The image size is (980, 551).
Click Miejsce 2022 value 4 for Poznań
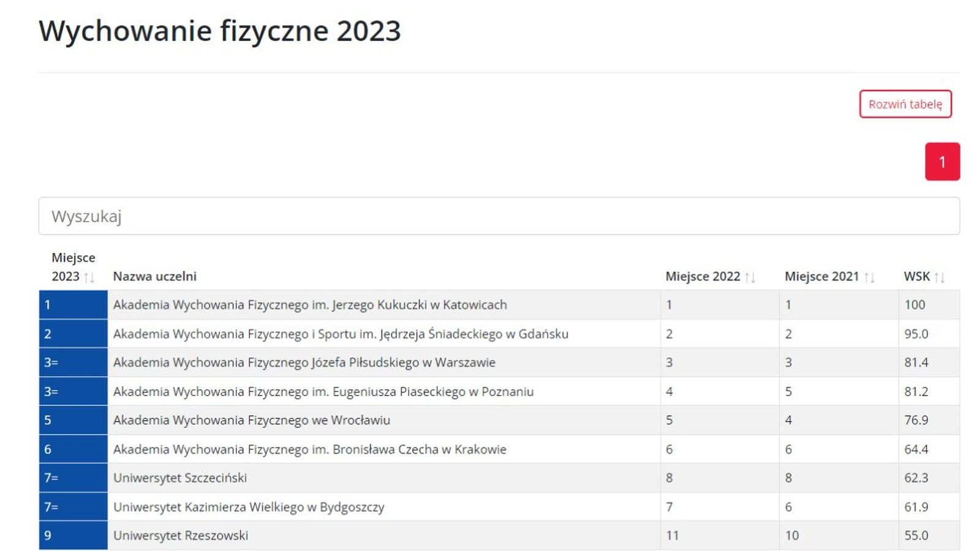click(669, 391)
